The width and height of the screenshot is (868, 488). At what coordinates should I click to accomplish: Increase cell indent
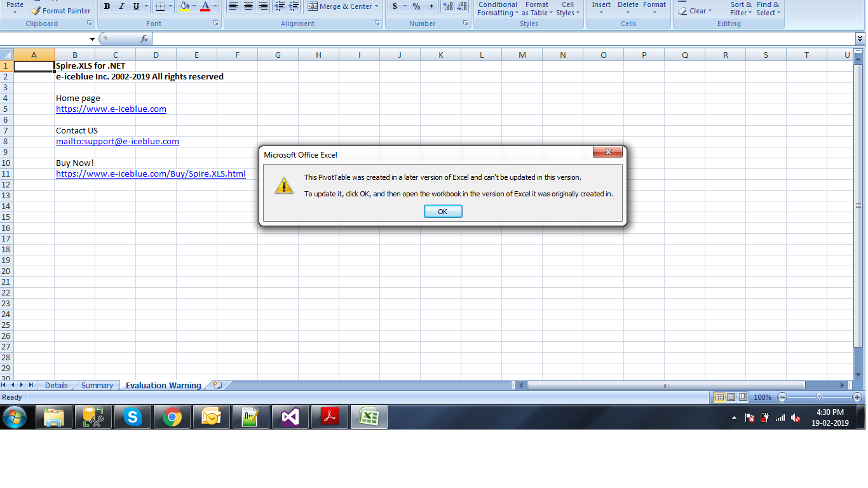pyautogui.click(x=294, y=6)
